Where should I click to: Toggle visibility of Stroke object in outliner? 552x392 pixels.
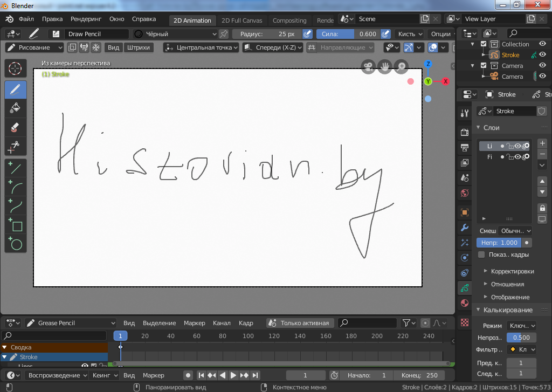point(543,55)
